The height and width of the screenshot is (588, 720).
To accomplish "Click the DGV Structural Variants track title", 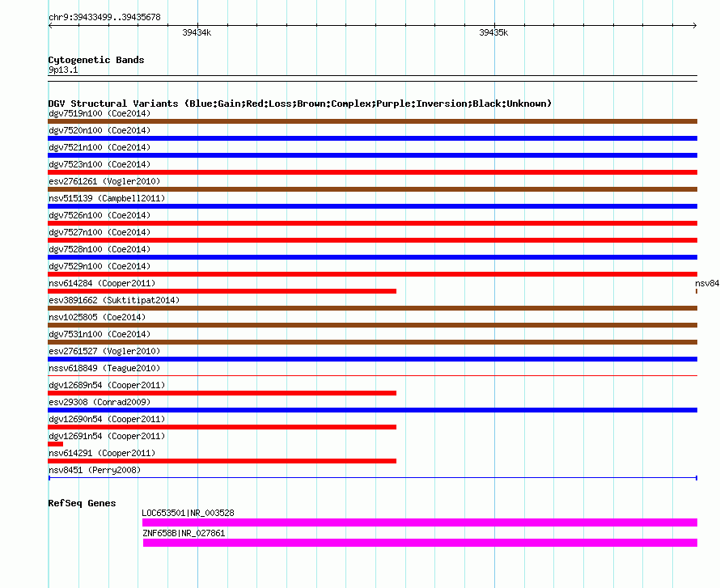I will pyautogui.click(x=300, y=104).
